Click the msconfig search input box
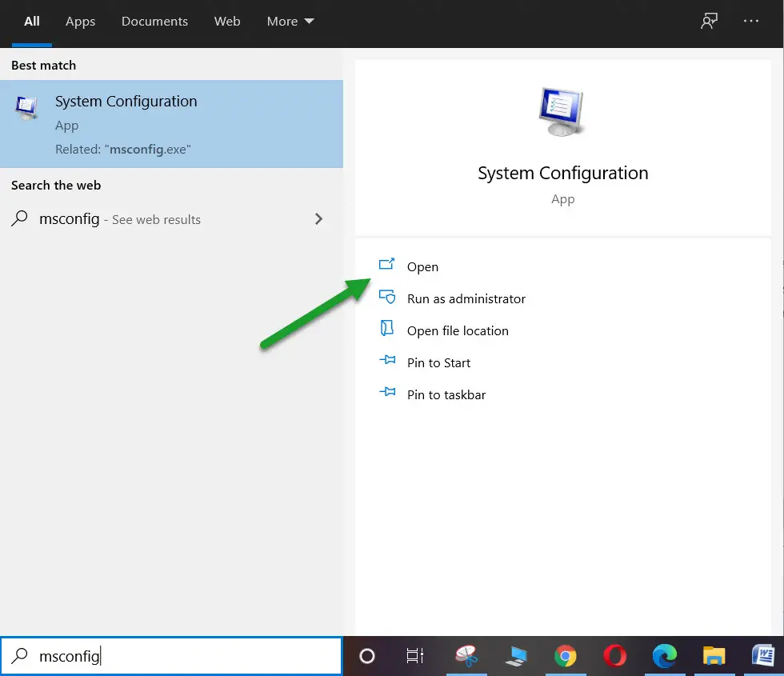 [171, 656]
